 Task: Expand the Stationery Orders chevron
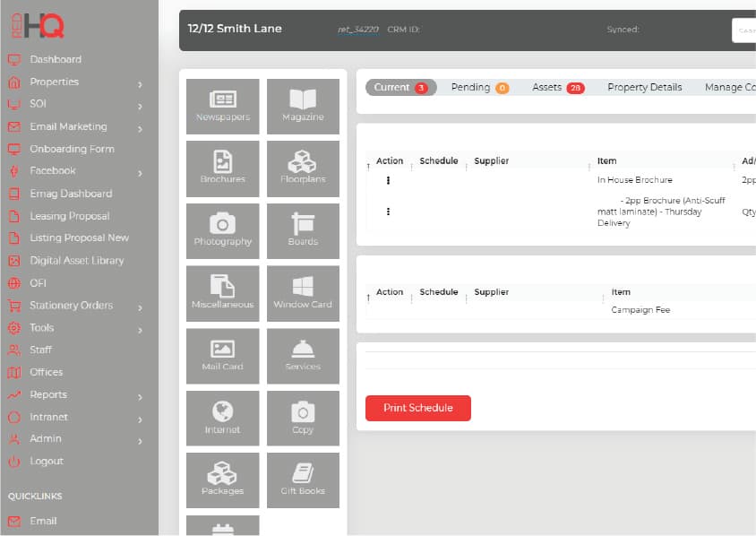click(140, 307)
